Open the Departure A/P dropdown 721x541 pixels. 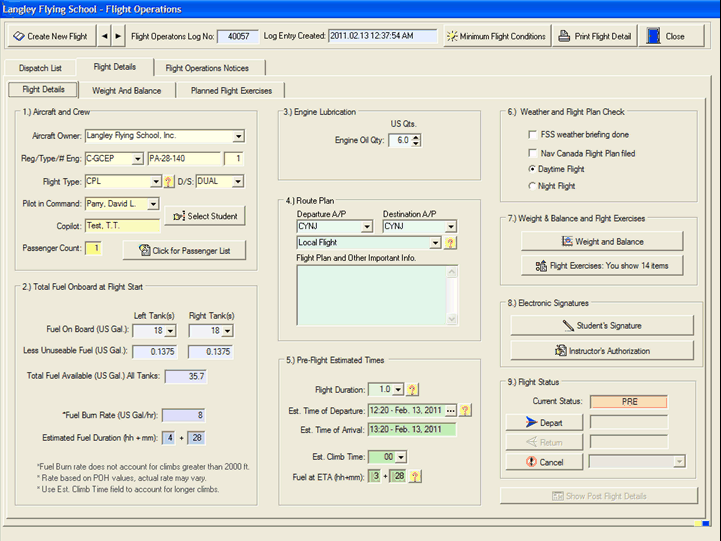pyautogui.click(x=366, y=227)
